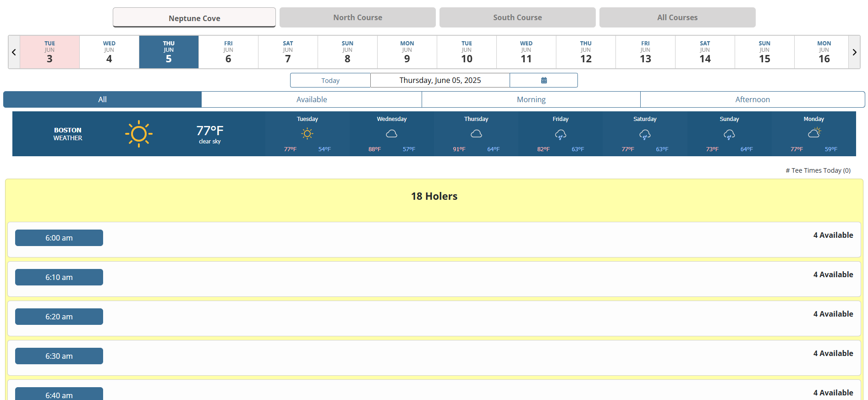
Task: Book the 6:30 am tee time
Action: pos(59,356)
